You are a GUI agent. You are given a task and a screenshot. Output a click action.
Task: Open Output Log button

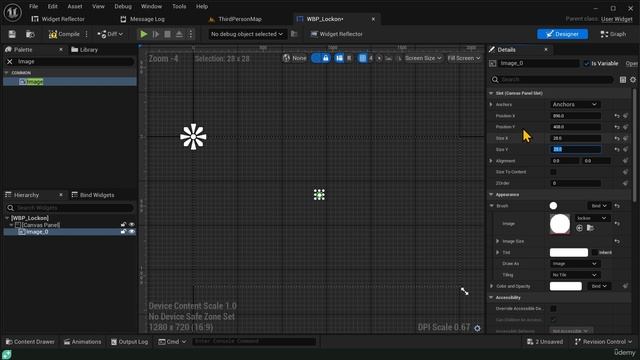(x=129, y=342)
